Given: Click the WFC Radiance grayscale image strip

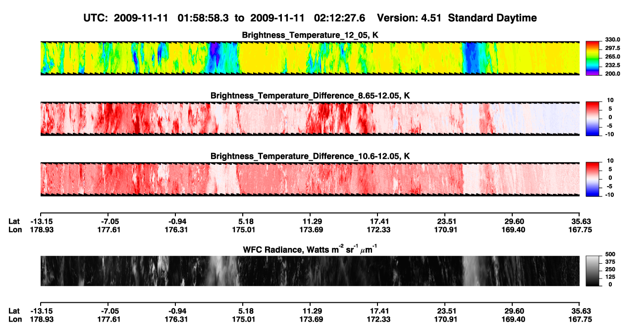Looking at the screenshot, I should (x=310, y=271).
